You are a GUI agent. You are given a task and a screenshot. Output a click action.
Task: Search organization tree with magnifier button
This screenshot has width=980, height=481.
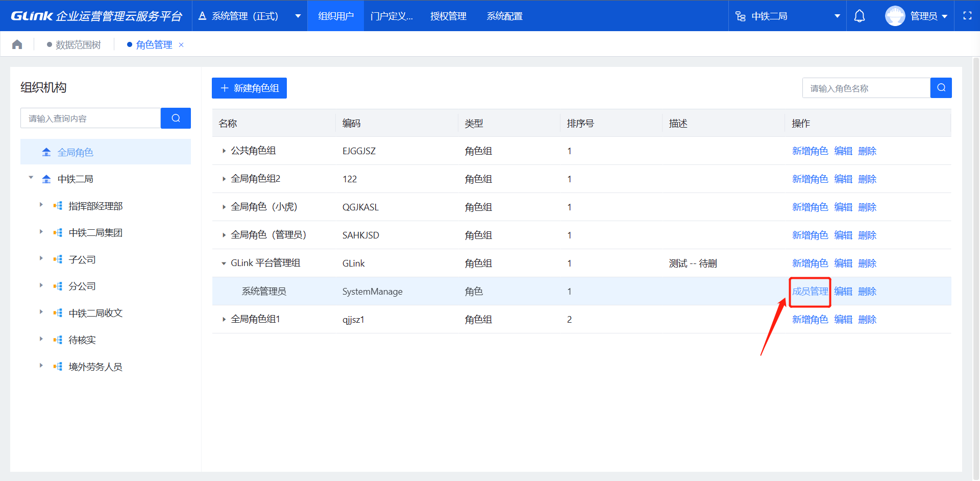tap(176, 118)
